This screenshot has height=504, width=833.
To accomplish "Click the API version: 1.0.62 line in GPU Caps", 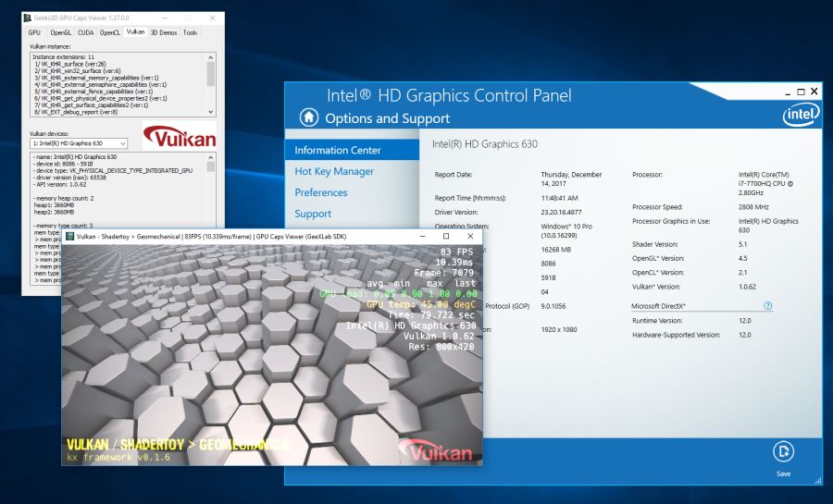I will point(59,185).
